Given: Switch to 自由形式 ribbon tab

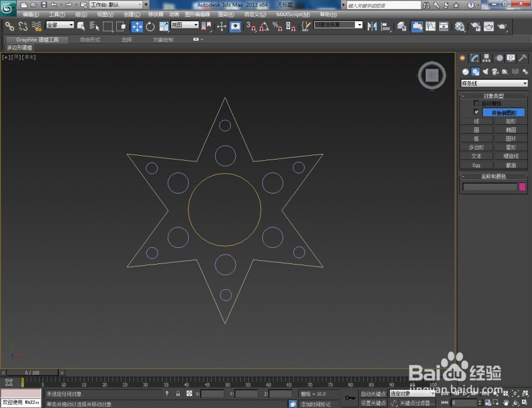Looking at the screenshot, I should click(90, 40).
